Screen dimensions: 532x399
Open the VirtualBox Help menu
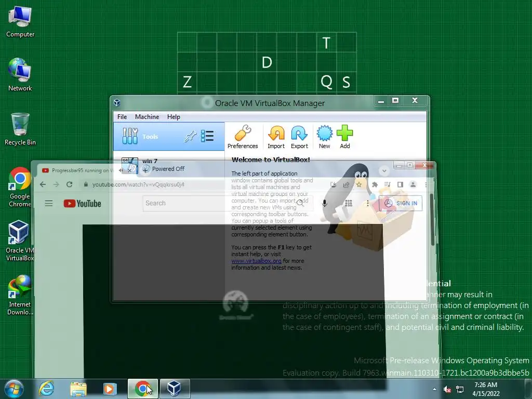(x=174, y=117)
